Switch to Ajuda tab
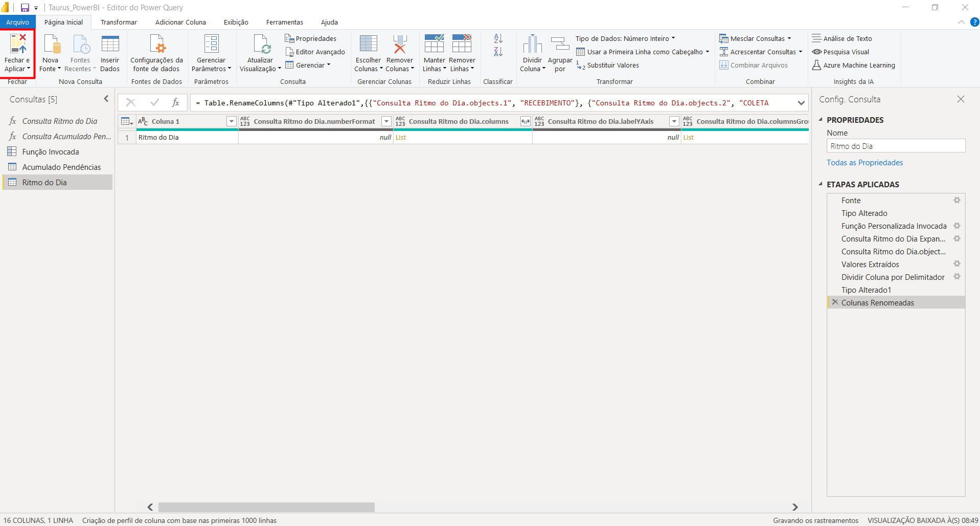The height and width of the screenshot is (526, 980). click(x=329, y=22)
